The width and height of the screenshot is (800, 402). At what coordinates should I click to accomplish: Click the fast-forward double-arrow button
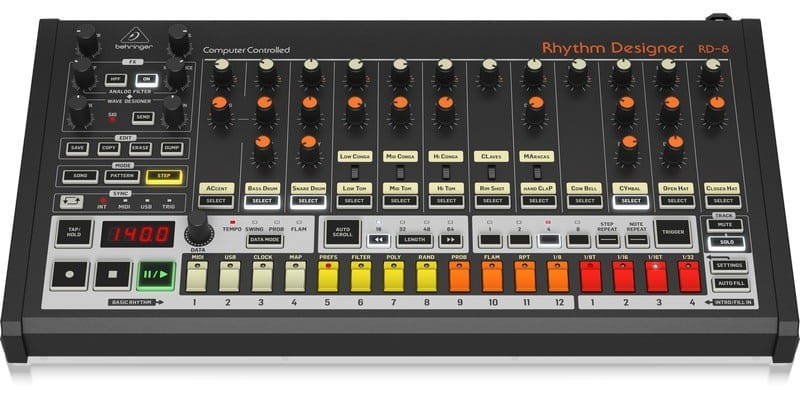(451, 239)
